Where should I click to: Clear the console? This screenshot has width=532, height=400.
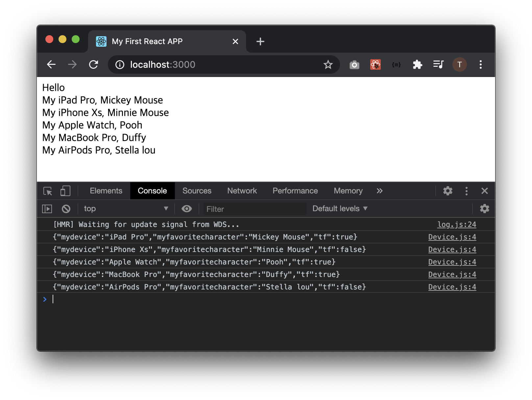pyautogui.click(x=66, y=209)
